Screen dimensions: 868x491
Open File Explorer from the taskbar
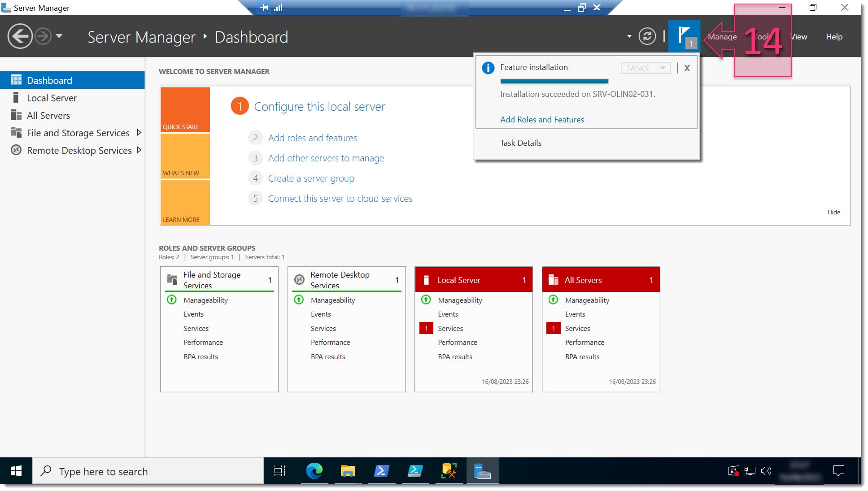click(x=348, y=471)
